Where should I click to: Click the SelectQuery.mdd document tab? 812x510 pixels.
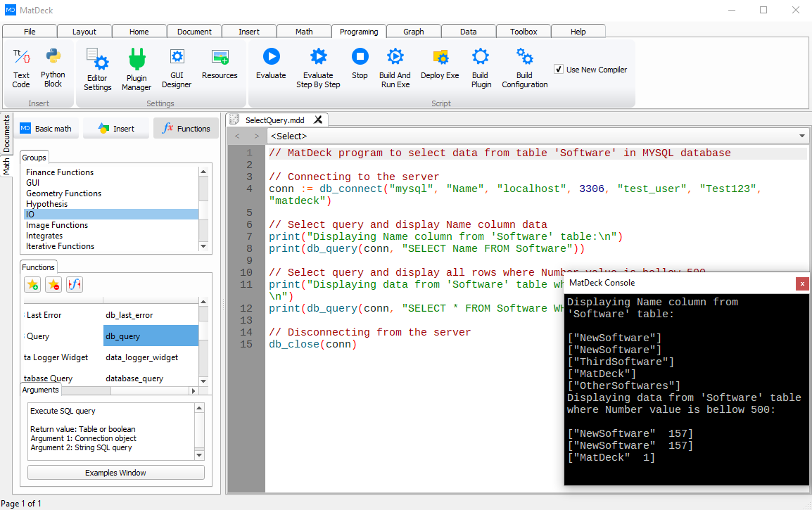275,120
